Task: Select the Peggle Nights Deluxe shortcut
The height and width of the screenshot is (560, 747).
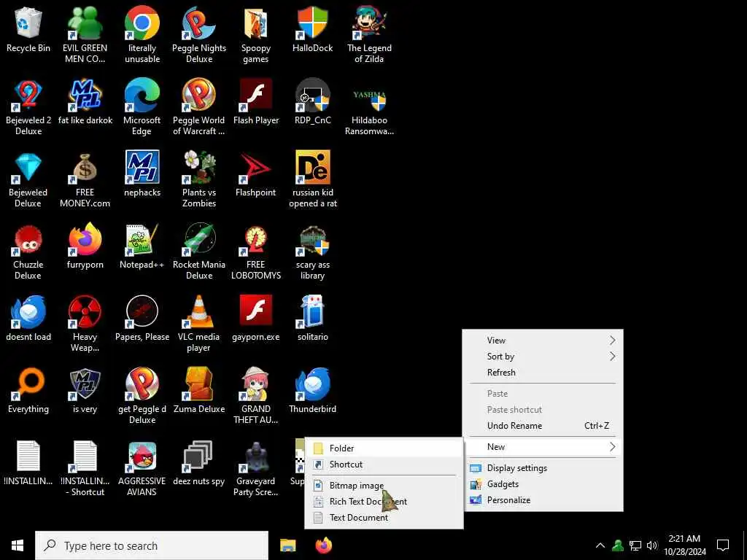Action: click(199, 36)
